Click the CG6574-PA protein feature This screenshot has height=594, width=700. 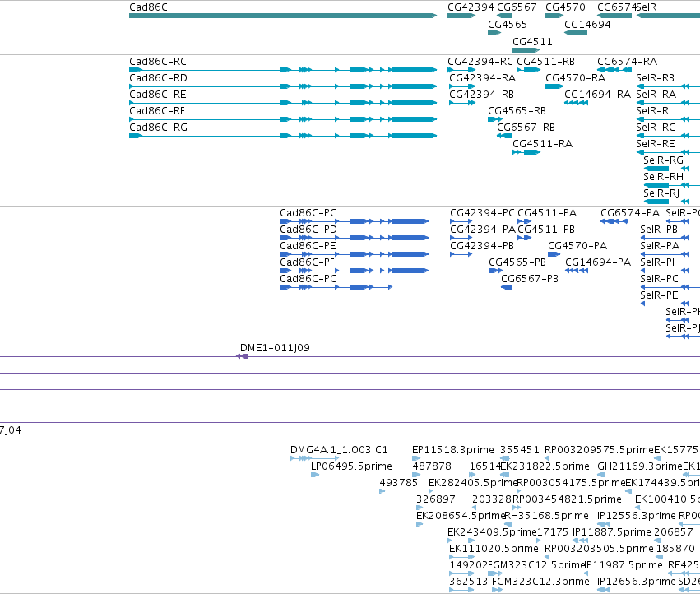[614, 221]
